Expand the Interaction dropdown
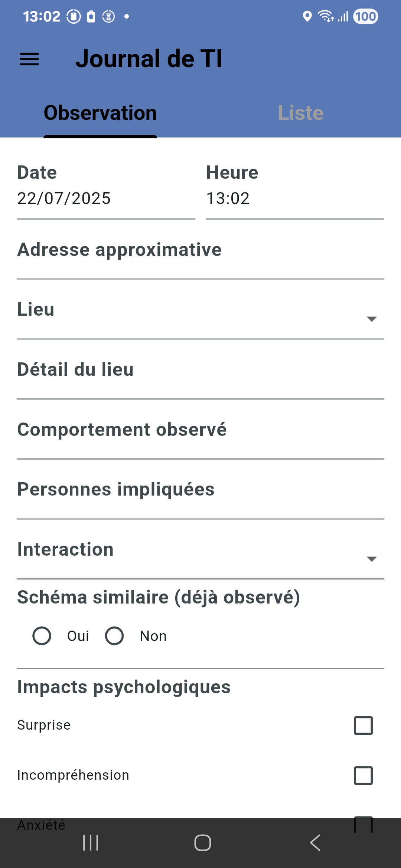 click(x=200, y=553)
